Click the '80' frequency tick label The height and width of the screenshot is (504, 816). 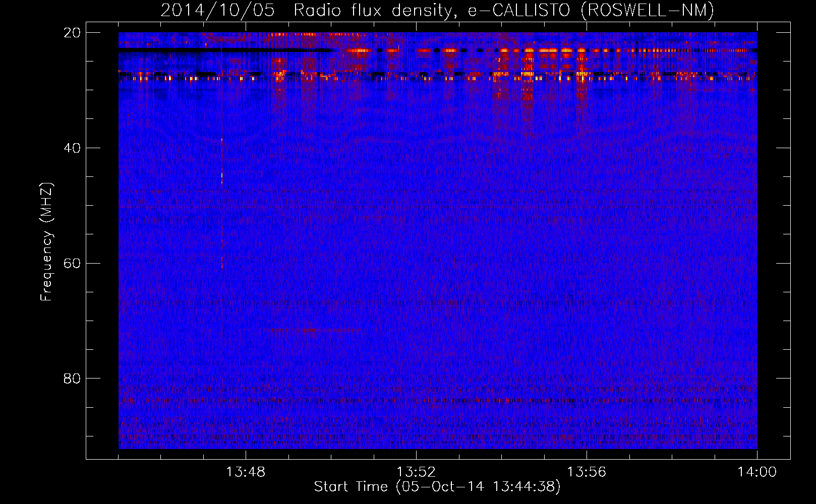click(72, 379)
